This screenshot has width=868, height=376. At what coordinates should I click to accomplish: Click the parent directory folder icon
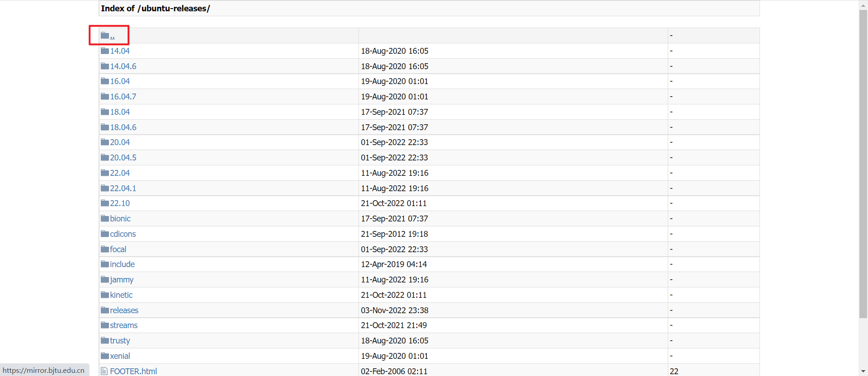105,35
